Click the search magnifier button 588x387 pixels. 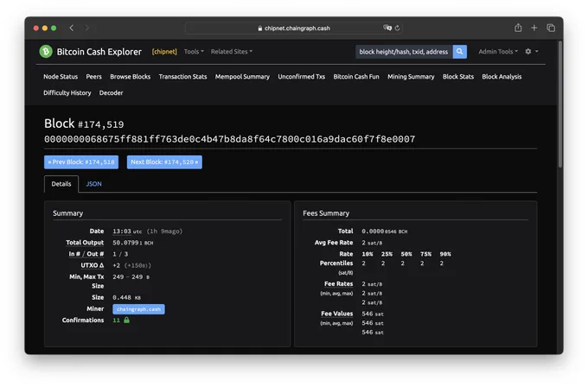459,52
